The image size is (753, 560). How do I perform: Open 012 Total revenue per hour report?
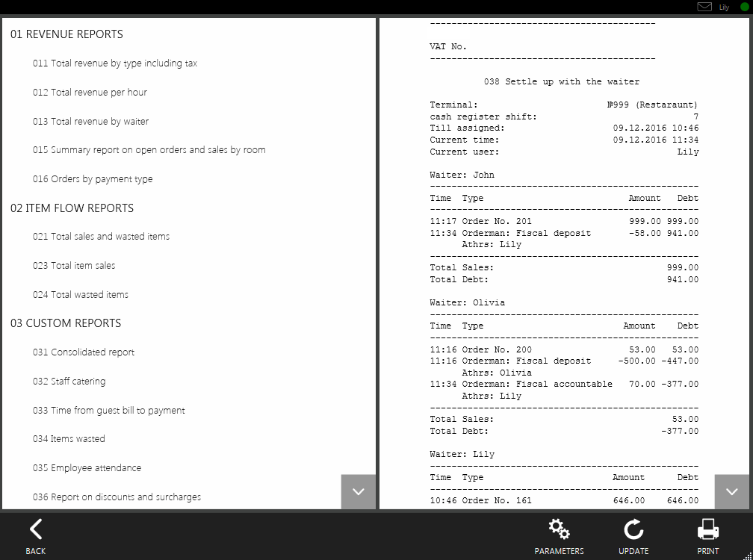tap(90, 93)
